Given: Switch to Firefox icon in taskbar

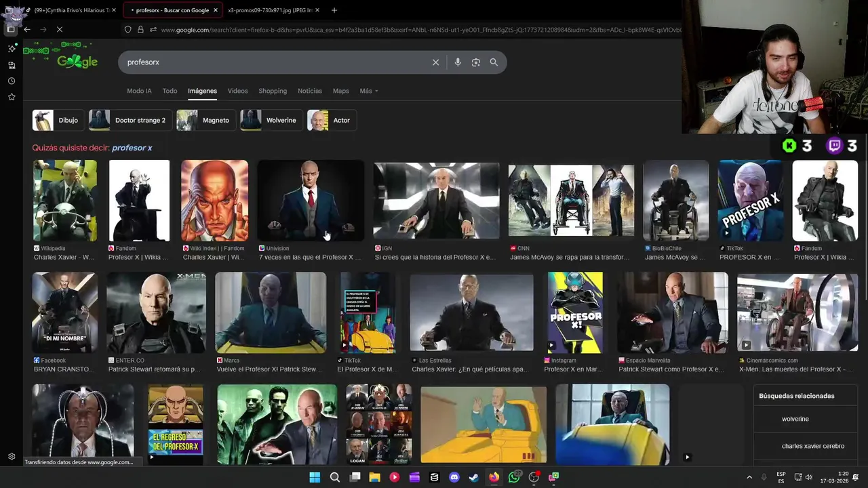Looking at the screenshot, I should (494, 477).
